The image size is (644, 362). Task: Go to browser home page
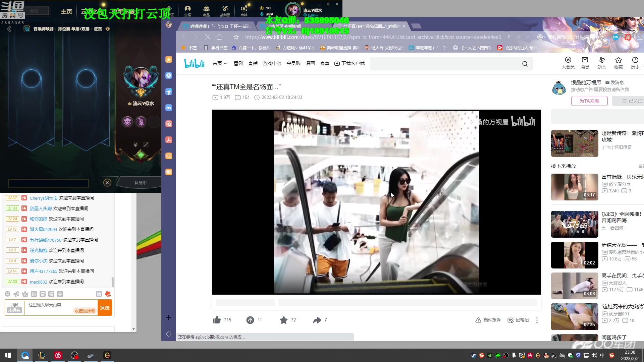coord(220,37)
